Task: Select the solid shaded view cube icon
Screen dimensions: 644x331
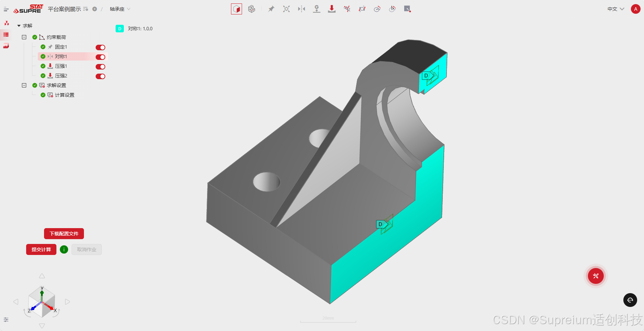Action: 236,9
